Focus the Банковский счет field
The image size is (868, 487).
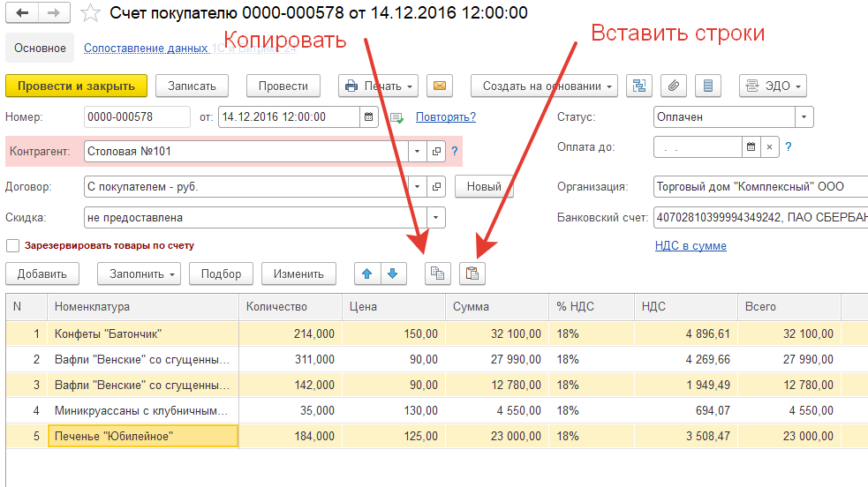pyautogui.click(x=760, y=218)
